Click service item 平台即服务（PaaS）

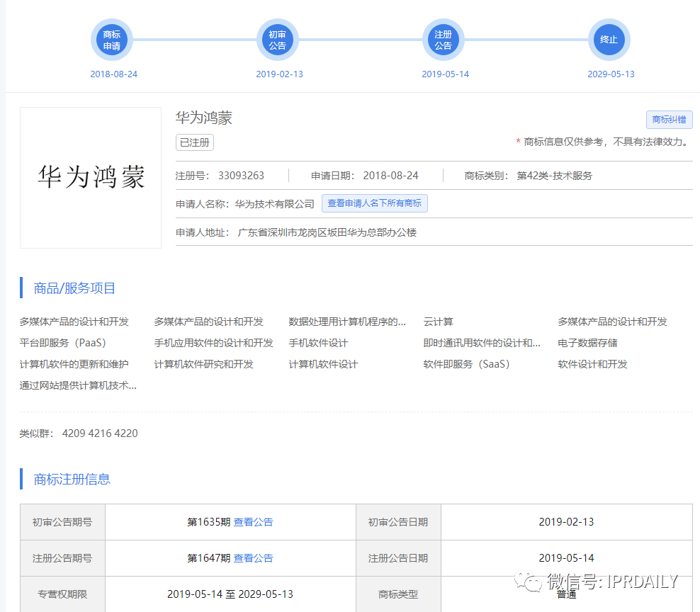(x=66, y=343)
